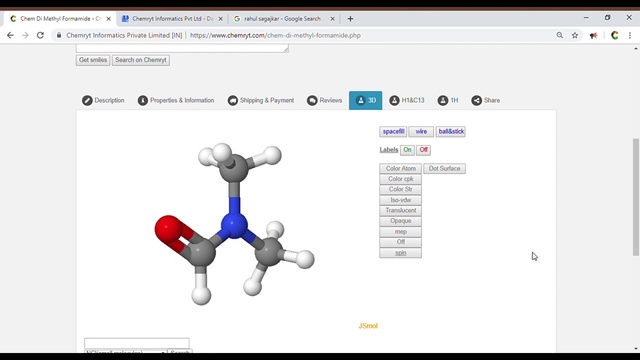Minimize the Chrome window
This screenshot has height=360, width=640.
point(586,18)
